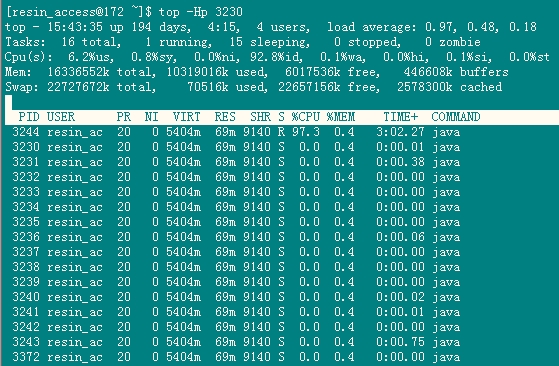Click the 3:02.27 TIME+ value
The height and width of the screenshot is (366, 559).
(x=400, y=132)
